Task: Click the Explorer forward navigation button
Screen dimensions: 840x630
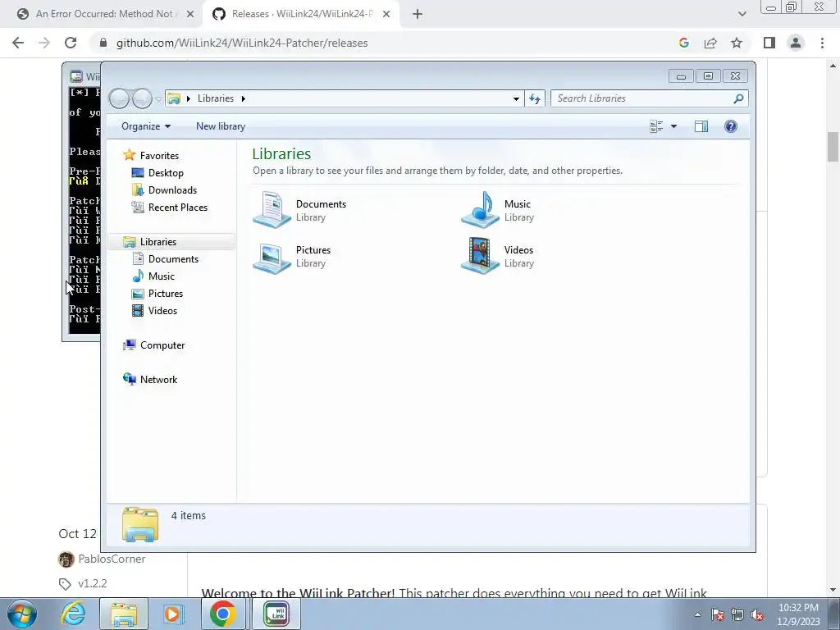Action: click(x=142, y=98)
